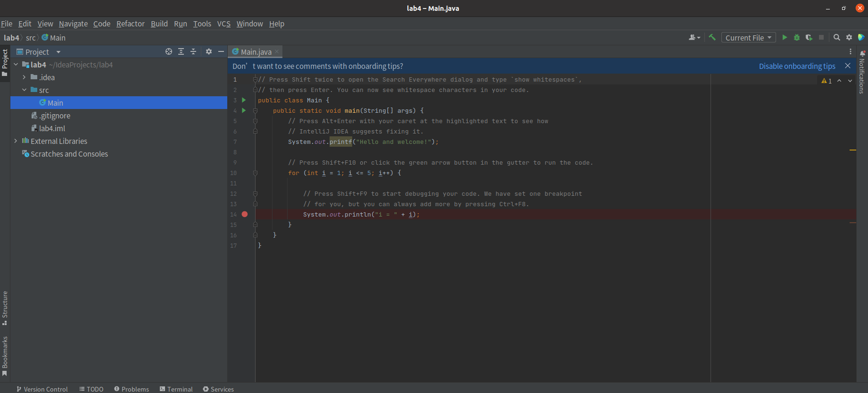Open the Refactor menu
This screenshot has width=868, height=393.
point(131,24)
